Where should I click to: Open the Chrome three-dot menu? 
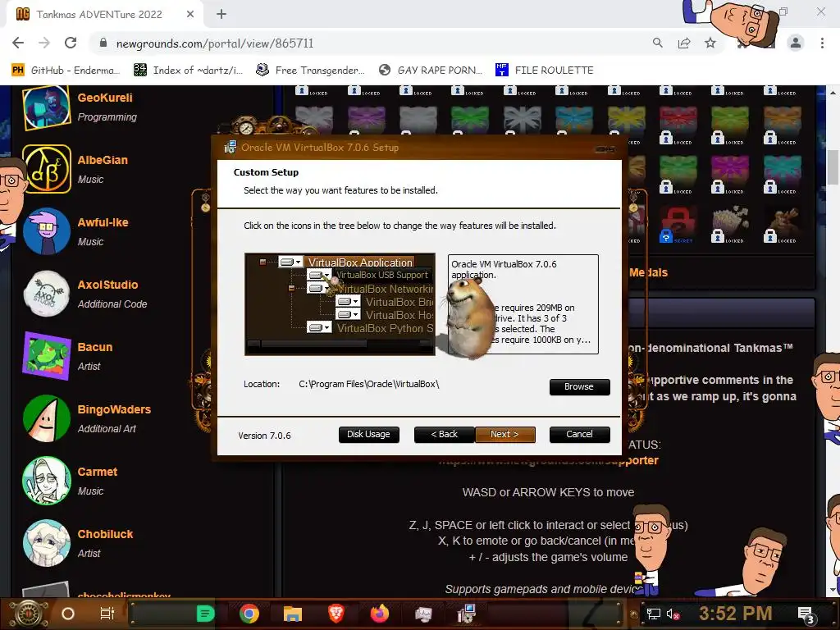(x=822, y=43)
